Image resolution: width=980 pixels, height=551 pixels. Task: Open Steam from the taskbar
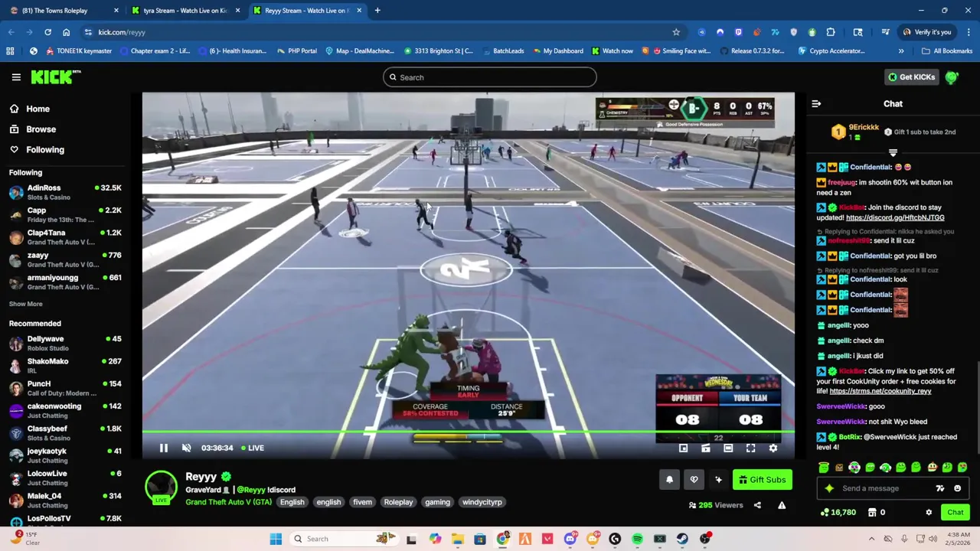pos(682,539)
